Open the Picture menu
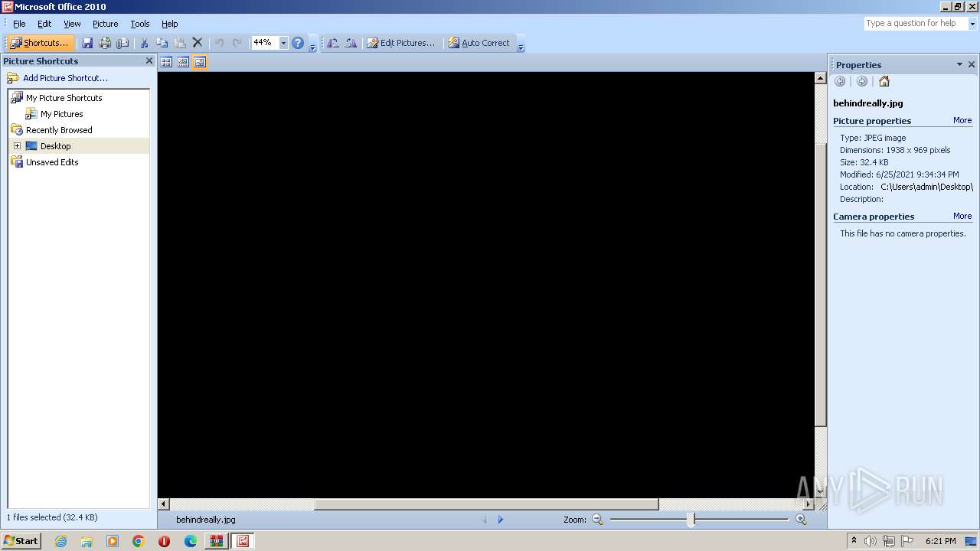The image size is (980, 551). [x=106, y=24]
